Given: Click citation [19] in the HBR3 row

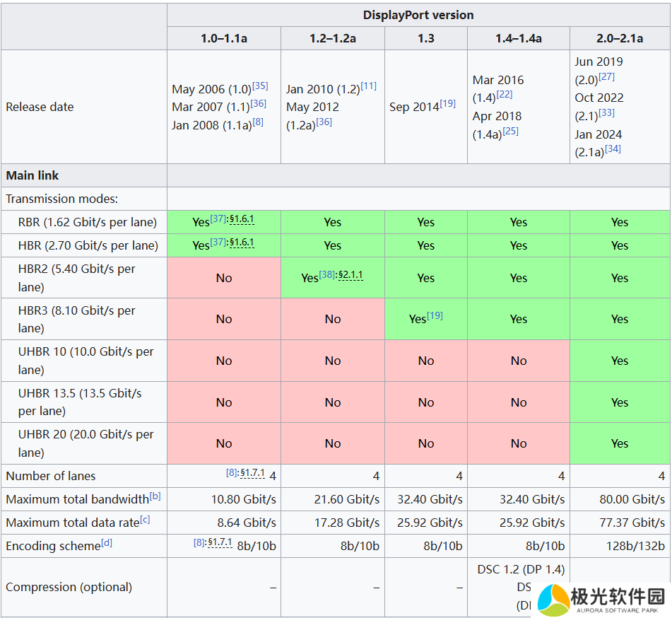Looking at the screenshot, I should [x=435, y=316].
